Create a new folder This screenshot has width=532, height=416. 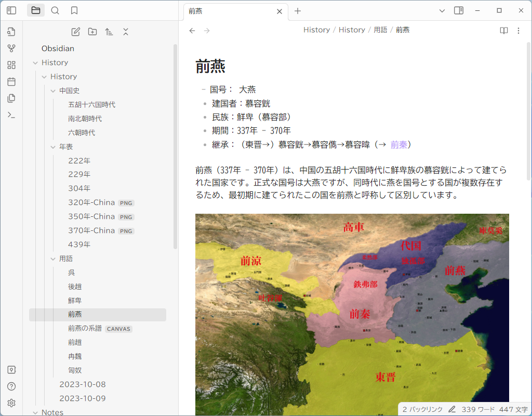tap(92, 32)
